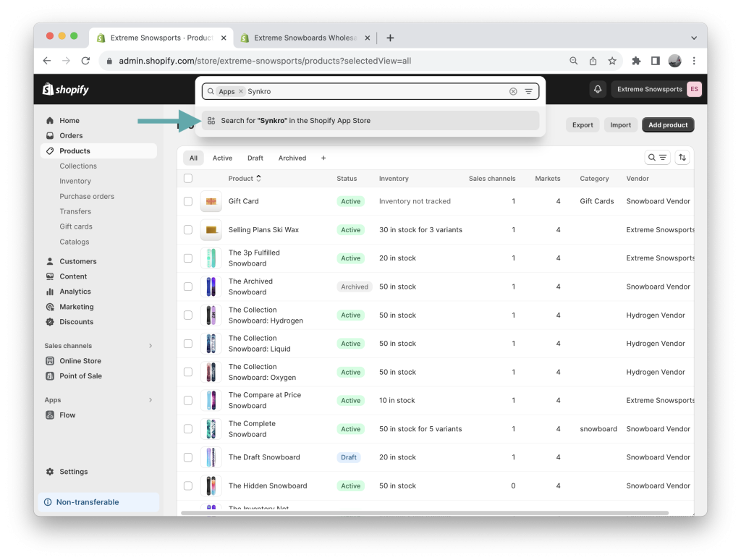Open search filters icon in search bar
741x560 pixels.
click(528, 92)
